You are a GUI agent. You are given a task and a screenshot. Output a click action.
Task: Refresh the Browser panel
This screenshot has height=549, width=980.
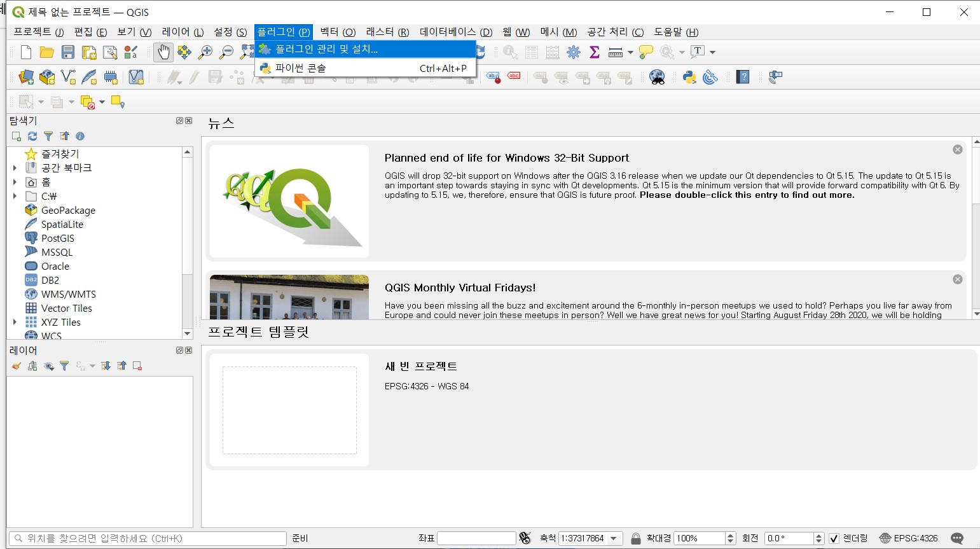[32, 136]
